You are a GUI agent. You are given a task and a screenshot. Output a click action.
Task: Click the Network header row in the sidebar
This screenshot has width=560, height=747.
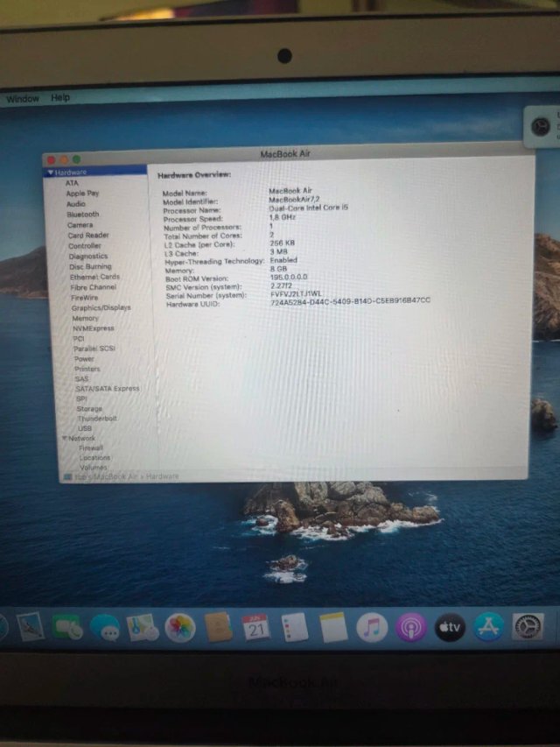pos(108,438)
